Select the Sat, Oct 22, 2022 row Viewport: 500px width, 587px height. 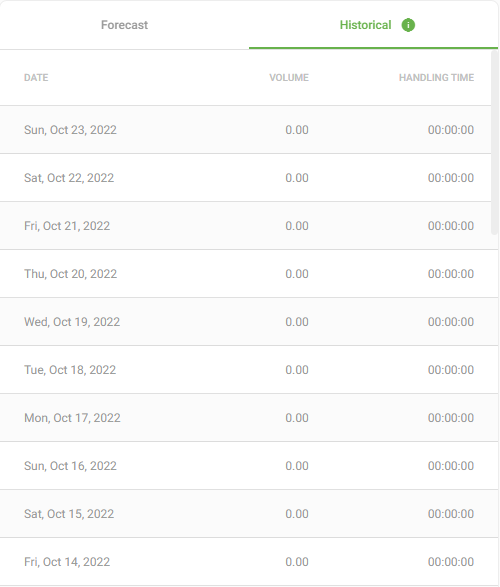pyautogui.click(x=246, y=177)
